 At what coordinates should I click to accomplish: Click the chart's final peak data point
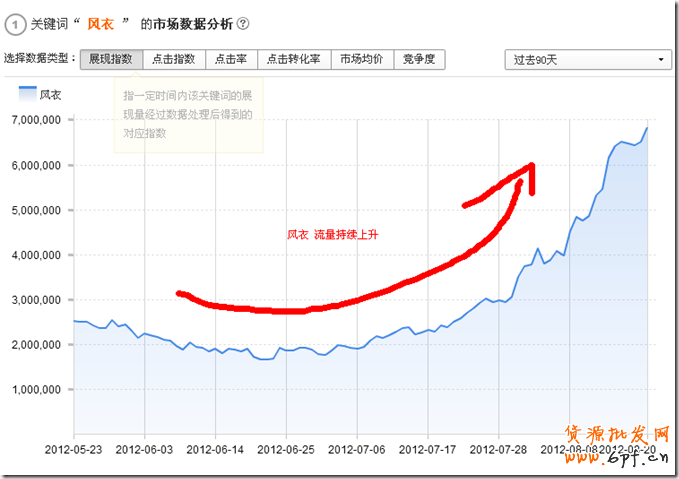click(x=647, y=128)
